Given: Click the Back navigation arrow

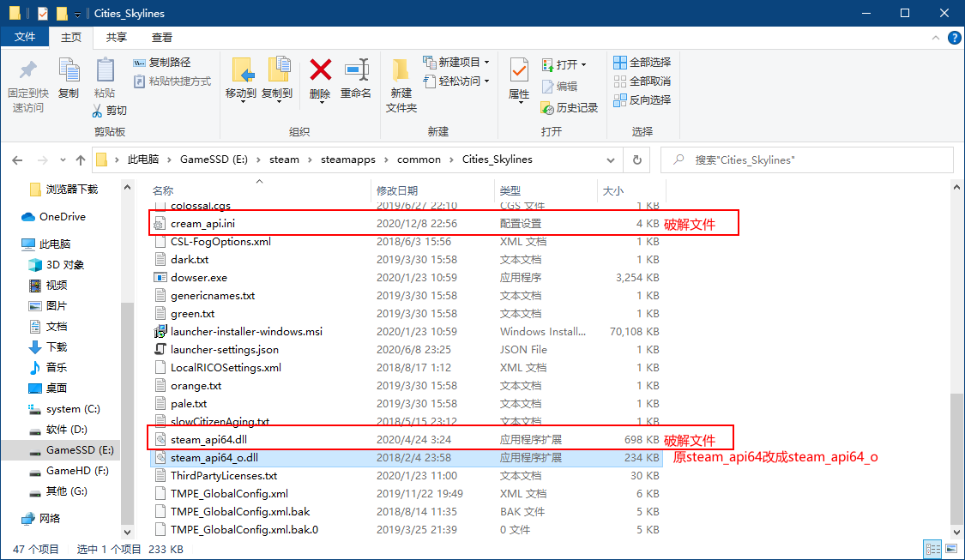Looking at the screenshot, I should pos(17,160).
